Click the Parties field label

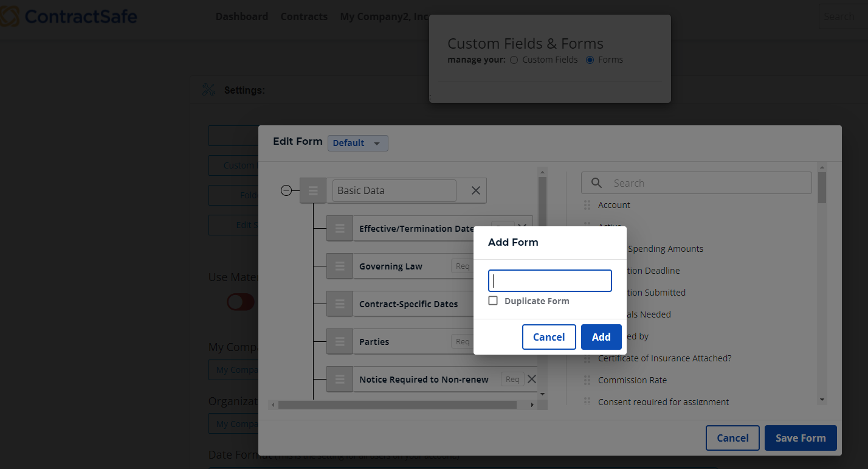(374, 342)
